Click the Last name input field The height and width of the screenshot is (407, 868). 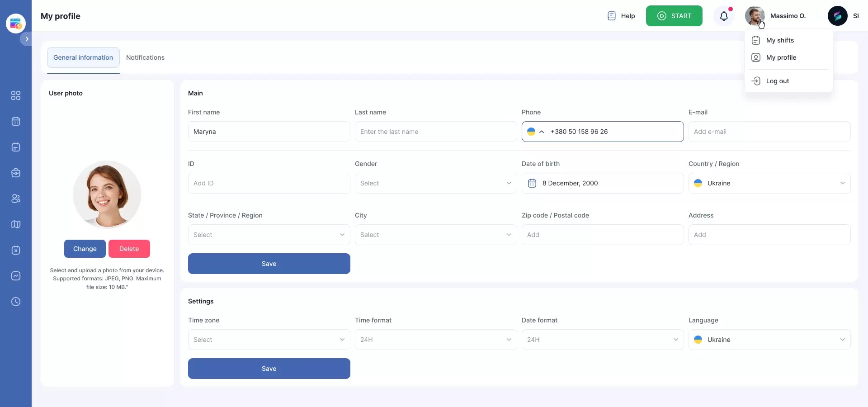click(435, 132)
